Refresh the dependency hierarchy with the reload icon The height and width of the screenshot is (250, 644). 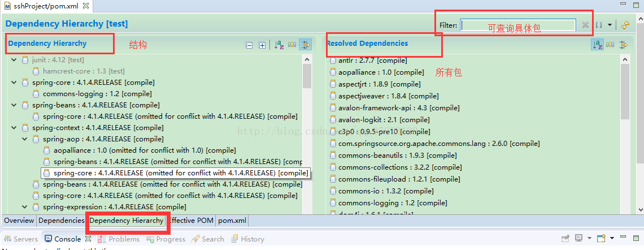(625, 25)
